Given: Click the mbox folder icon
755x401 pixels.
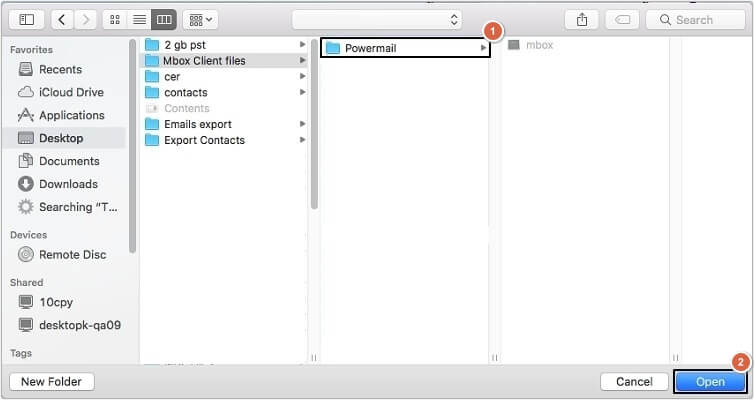Looking at the screenshot, I should [x=514, y=45].
